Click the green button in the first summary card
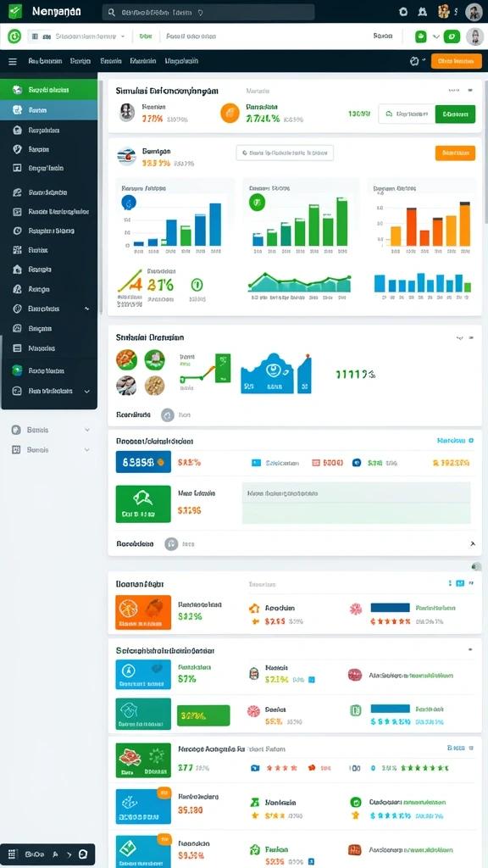Image resolution: width=488 pixels, height=868 pixels. [455, 114]
